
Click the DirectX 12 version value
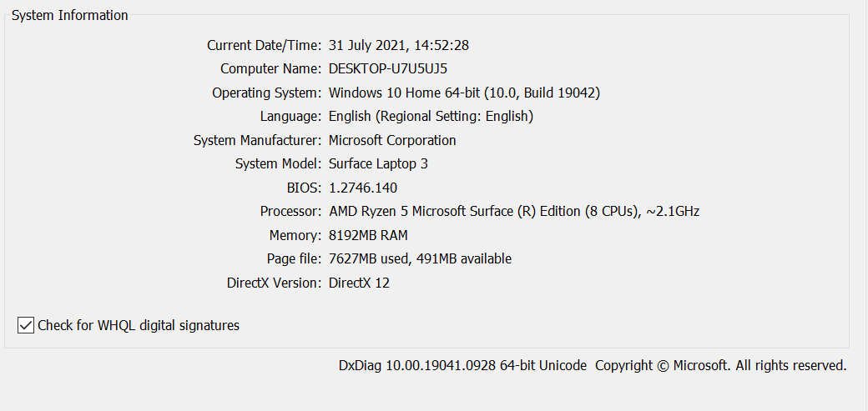coord(359,283)
